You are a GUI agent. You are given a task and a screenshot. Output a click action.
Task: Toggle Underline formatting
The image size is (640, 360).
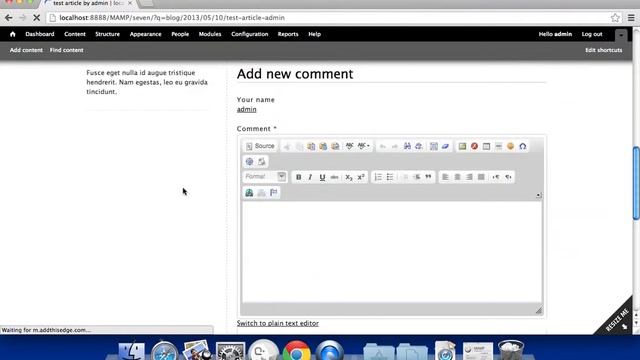point(322,177)
